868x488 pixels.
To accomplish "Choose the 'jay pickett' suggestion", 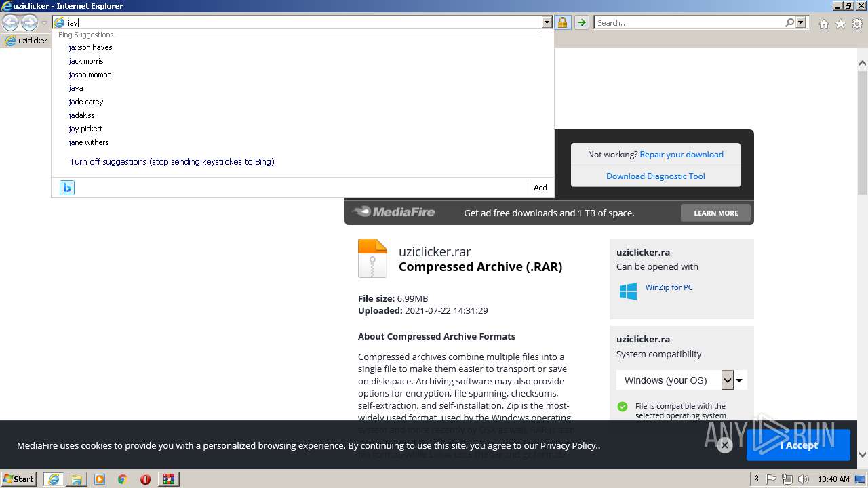I will coord(85,129).
